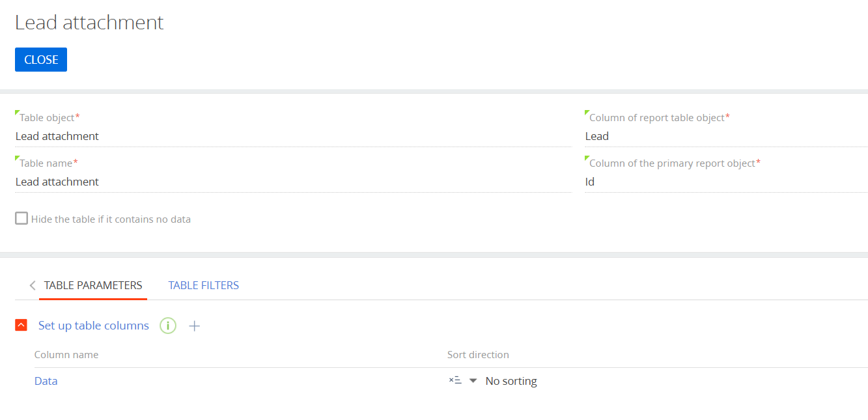Switch to the TABLE FILTERS tab
Image resolution: width=868 pixels, height=420 pixels.
203,285
